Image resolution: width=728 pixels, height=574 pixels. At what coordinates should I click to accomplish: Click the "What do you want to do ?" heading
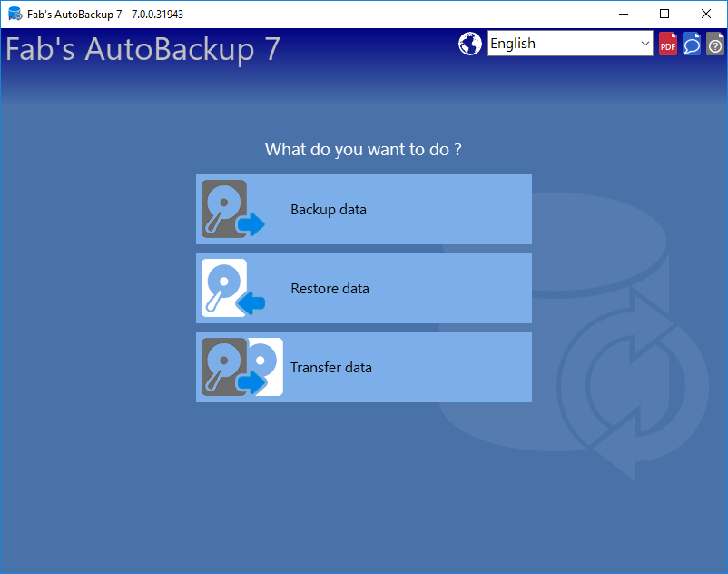coord(363,150)
